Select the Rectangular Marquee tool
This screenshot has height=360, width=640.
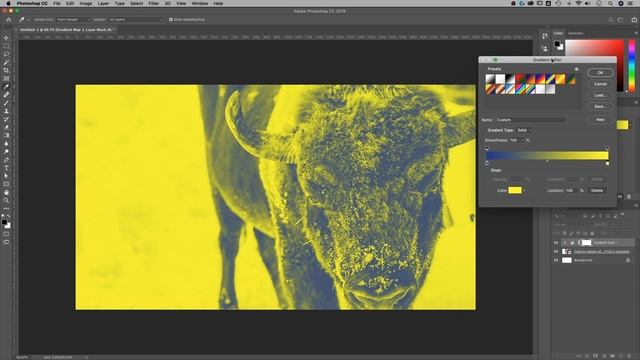(x=6, y=46)
